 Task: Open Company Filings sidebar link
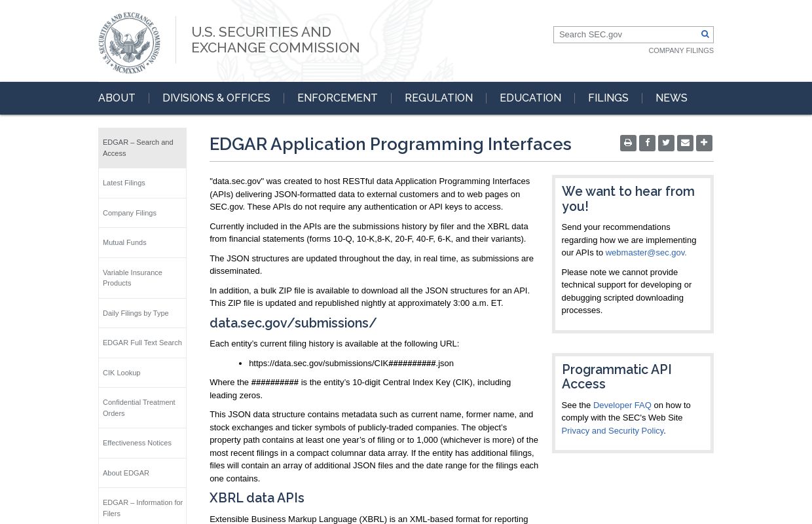pos(142,213)
